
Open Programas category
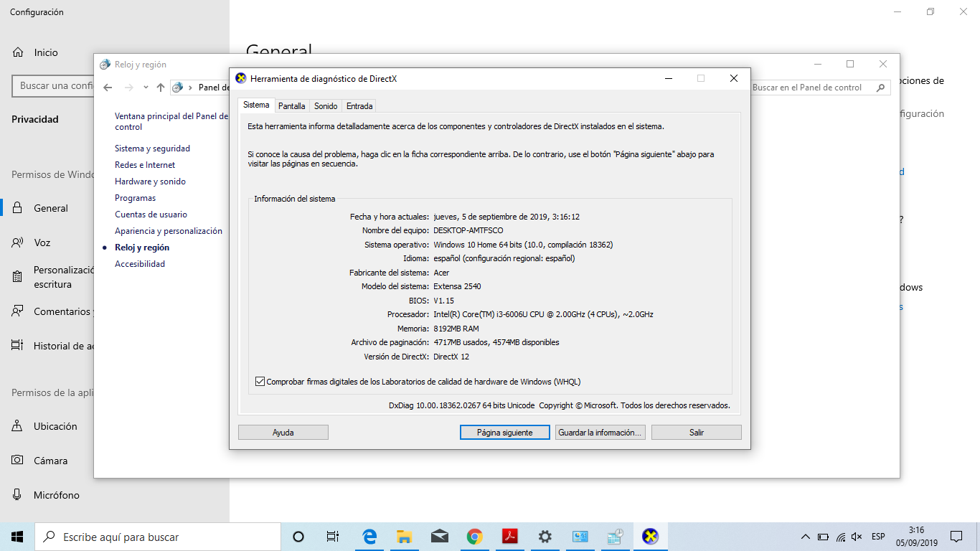tap(135, 198)
